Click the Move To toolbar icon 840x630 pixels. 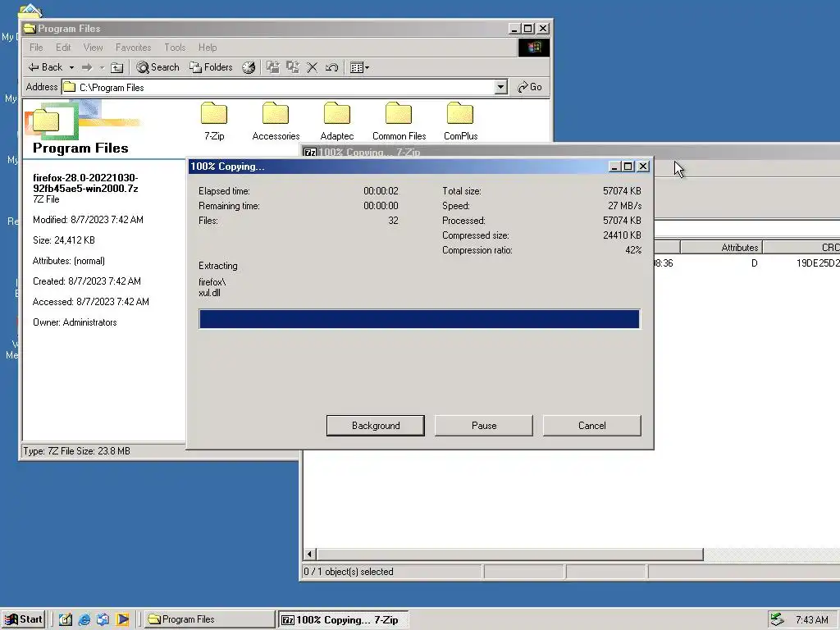[x=273, y=67]
